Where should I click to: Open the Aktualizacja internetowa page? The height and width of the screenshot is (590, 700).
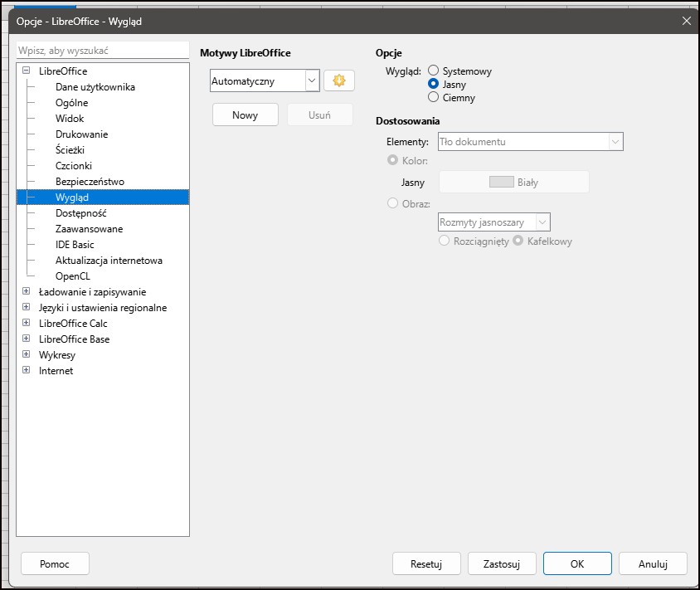click(109, 261)
